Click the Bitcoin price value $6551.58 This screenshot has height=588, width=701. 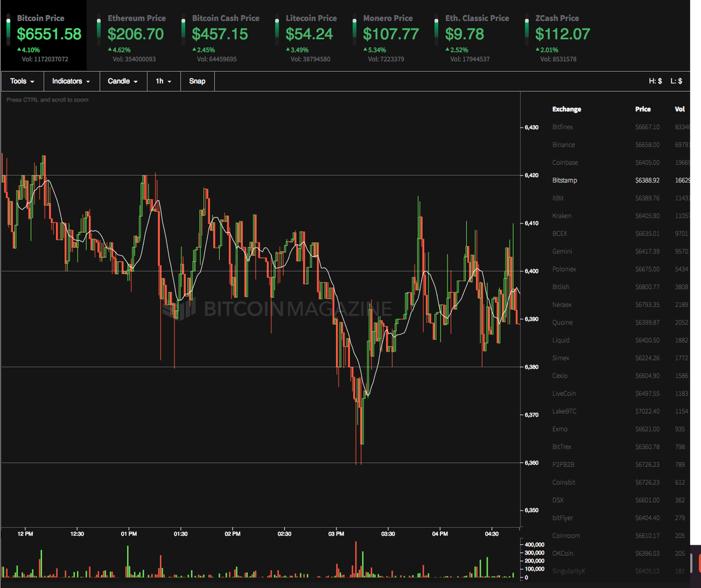pyautogui.click(x=49, y=34)
